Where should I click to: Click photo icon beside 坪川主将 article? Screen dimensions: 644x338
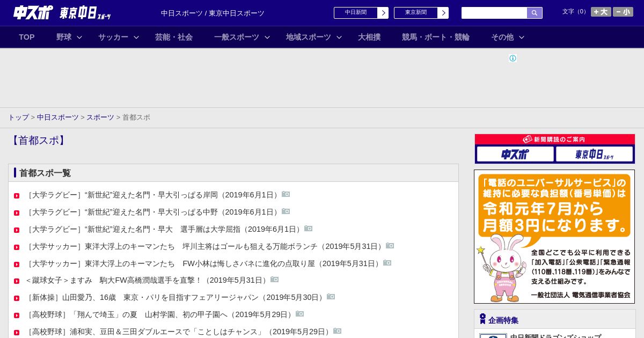point(390,246)
